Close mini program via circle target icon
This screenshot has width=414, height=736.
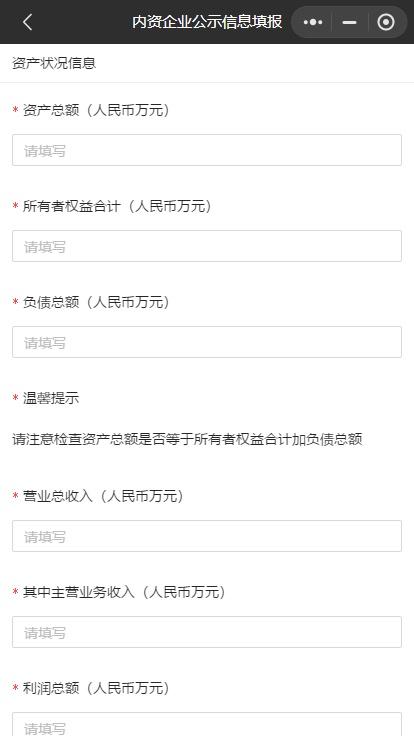pyautogui.click(x=386, y=22)
